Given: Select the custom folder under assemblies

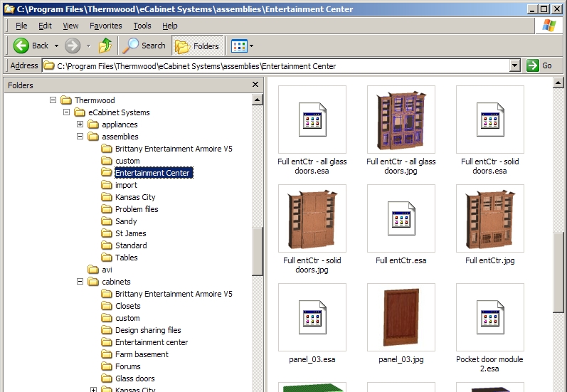Looking at the screenshot, I should 120,161.
